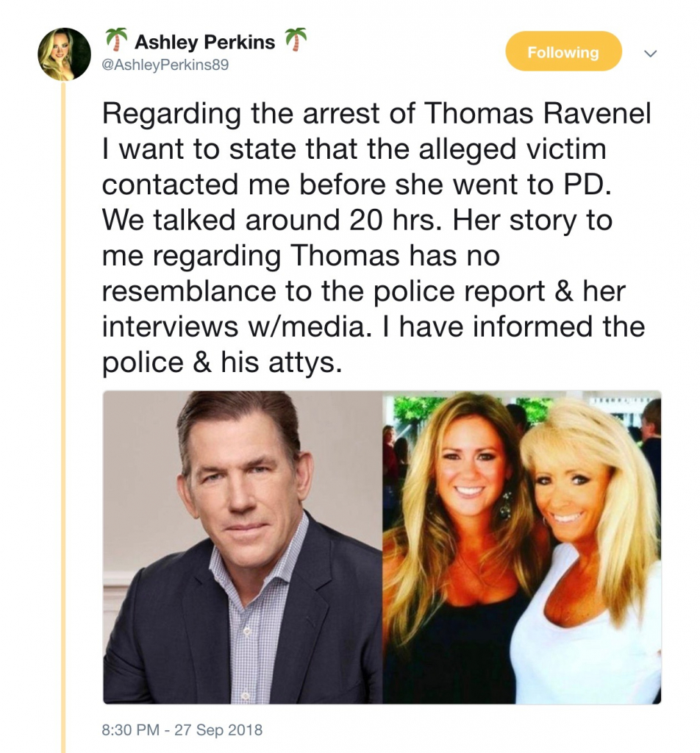
Task: Open the @AshleyPerkins89 handle link
Action: 165,65
